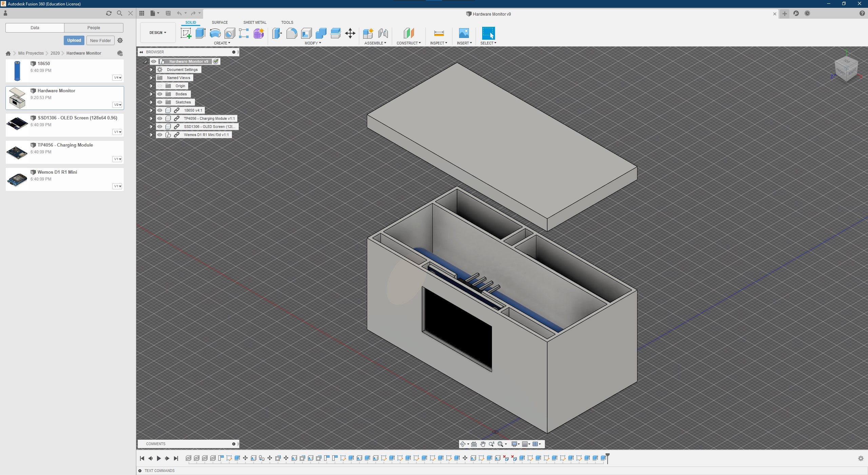Open the DESIGN workspace dropdown
The image size is (868, 475).
[158, 33]
